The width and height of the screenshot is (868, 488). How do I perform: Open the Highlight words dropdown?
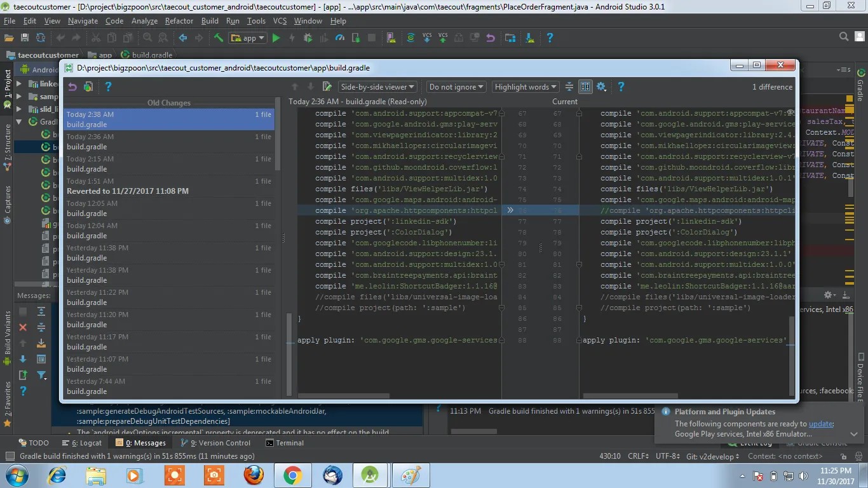click(526, 87)
